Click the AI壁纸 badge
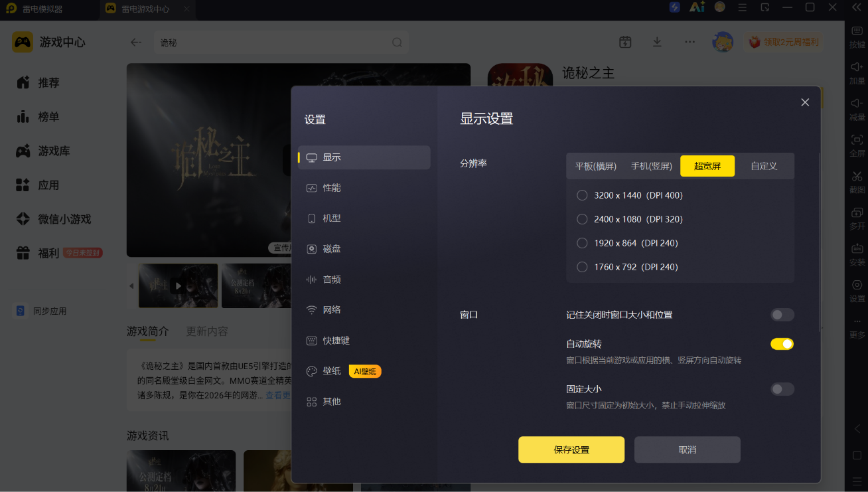868x492 pixels. pos(365,371)
